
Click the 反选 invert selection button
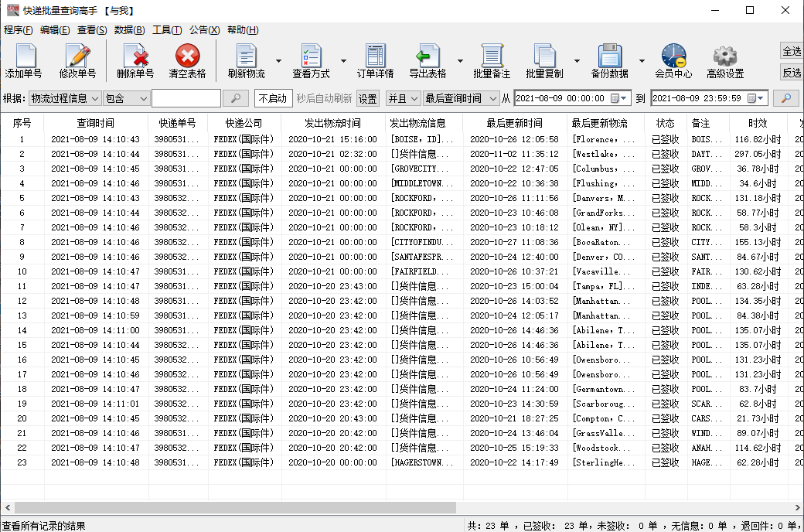791,73
